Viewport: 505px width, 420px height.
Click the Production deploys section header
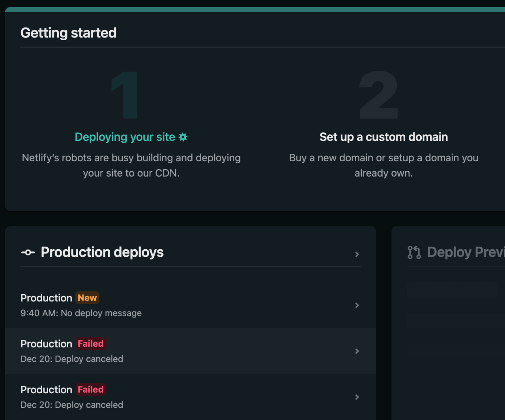pyautogui.click(x=102, y=252)
